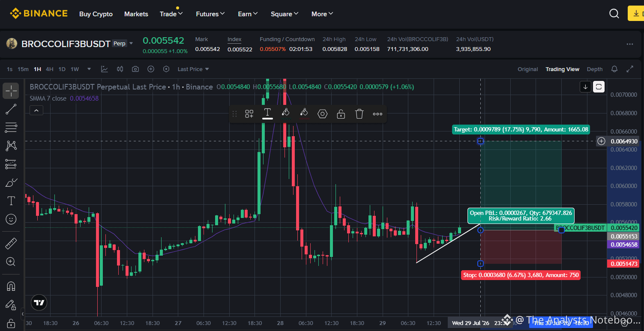
Task: Select the trend line drawing tool
Action: coord(11,109)
